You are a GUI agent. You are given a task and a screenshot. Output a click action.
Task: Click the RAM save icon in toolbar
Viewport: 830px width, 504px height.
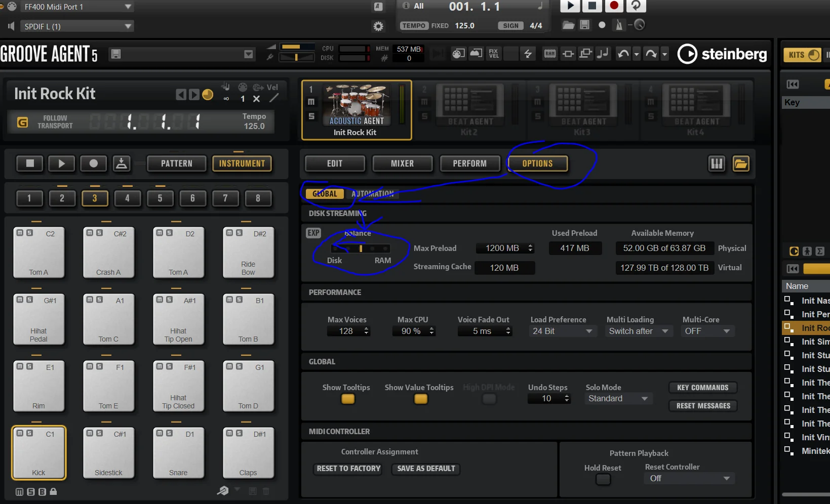(550, 54)
